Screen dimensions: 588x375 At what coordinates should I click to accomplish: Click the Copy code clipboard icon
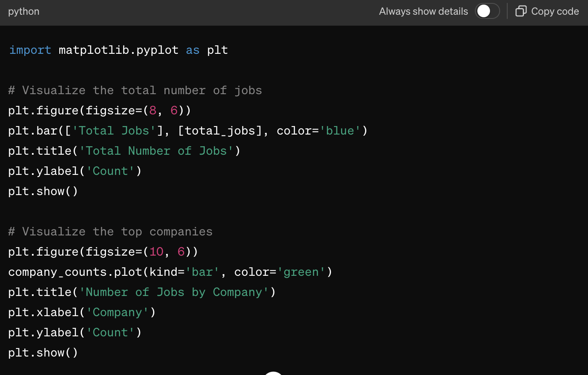pos(521,11)
